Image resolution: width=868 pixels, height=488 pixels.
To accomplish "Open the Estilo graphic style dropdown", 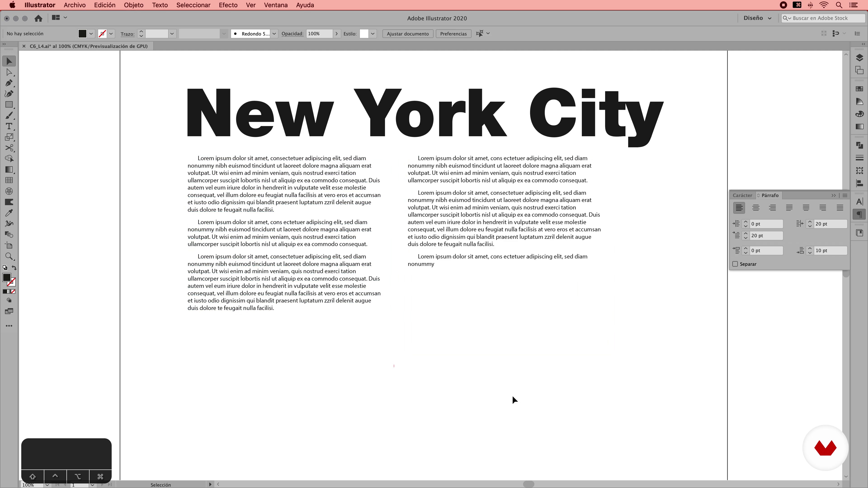I will click(373, 34).
